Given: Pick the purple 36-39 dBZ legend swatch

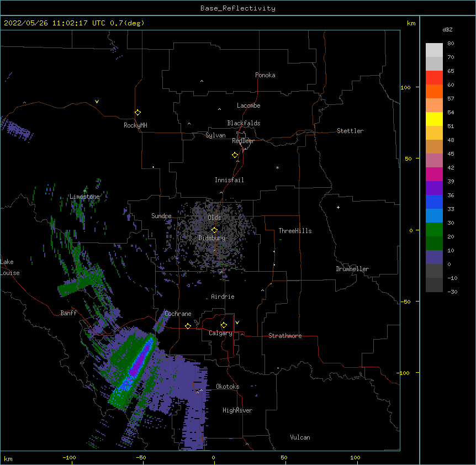Looking at the screenshot, I should [x=434, y=188].
